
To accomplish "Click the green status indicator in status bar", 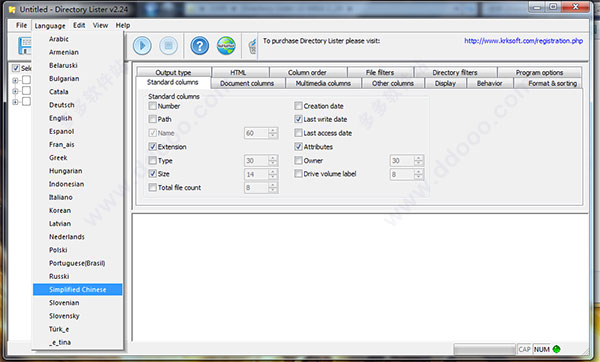I will 557,349.
